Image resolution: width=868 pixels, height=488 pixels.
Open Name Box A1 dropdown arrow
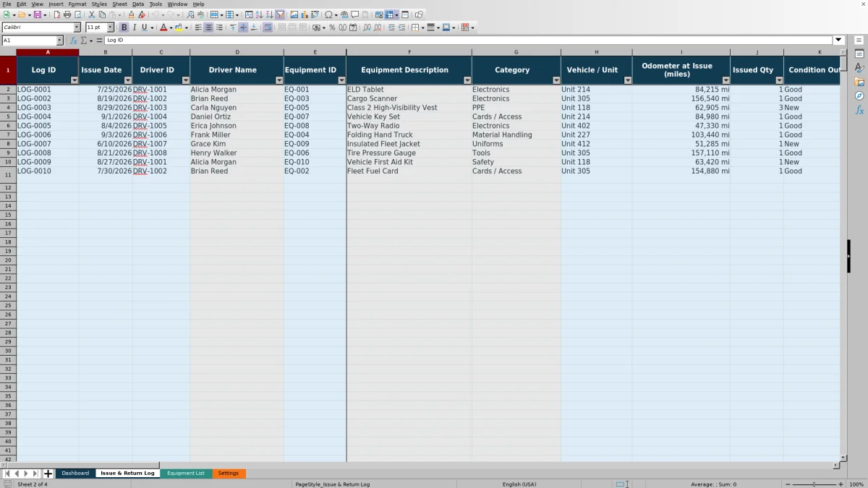coord(60,40)
